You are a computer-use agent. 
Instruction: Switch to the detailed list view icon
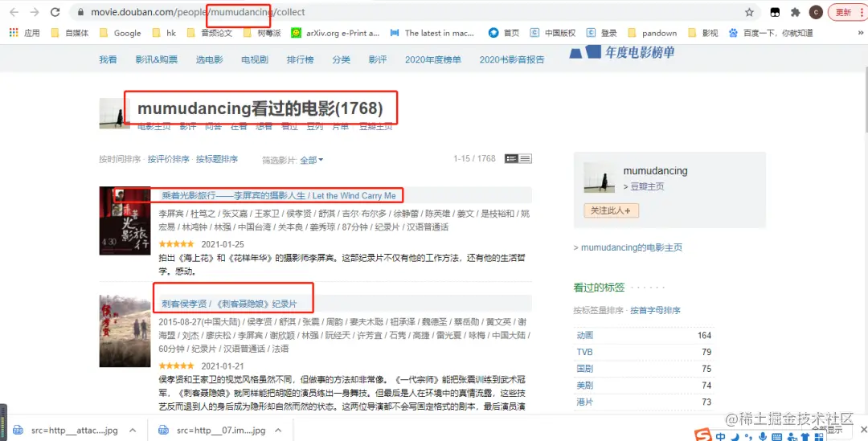point(511,159)
